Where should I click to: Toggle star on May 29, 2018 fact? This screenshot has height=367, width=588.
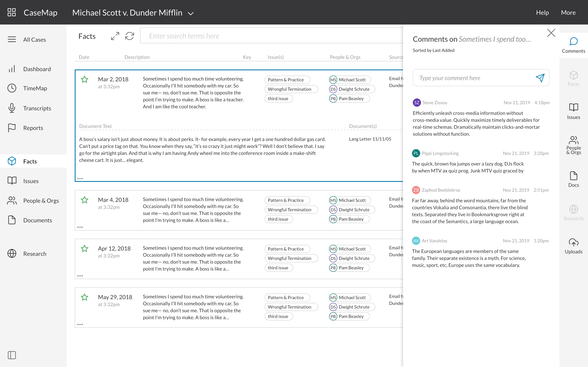(84, 297)
